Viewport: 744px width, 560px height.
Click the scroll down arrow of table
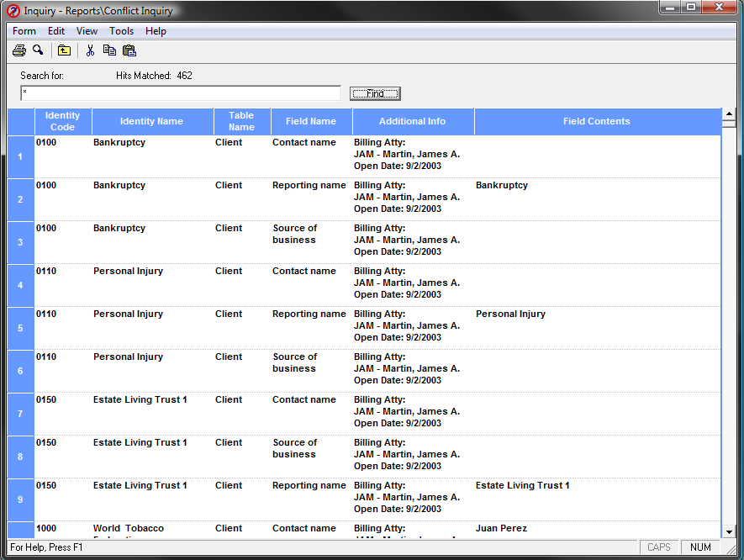(x=729, y=531)
